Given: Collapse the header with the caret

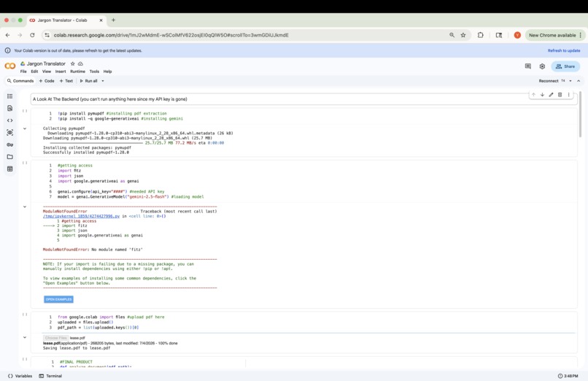Looking at the screenshot, I should [579, 80].
